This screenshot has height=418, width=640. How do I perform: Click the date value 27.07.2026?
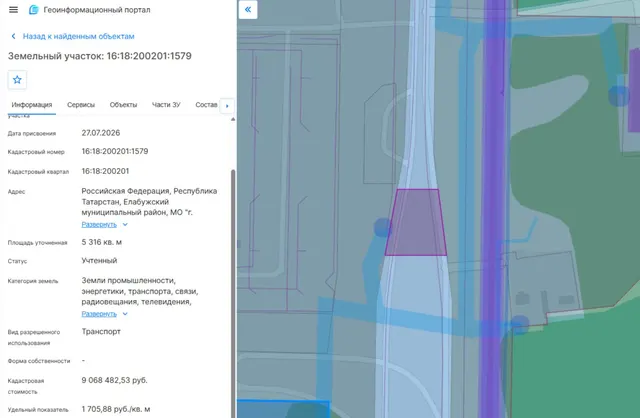[101, 133]
